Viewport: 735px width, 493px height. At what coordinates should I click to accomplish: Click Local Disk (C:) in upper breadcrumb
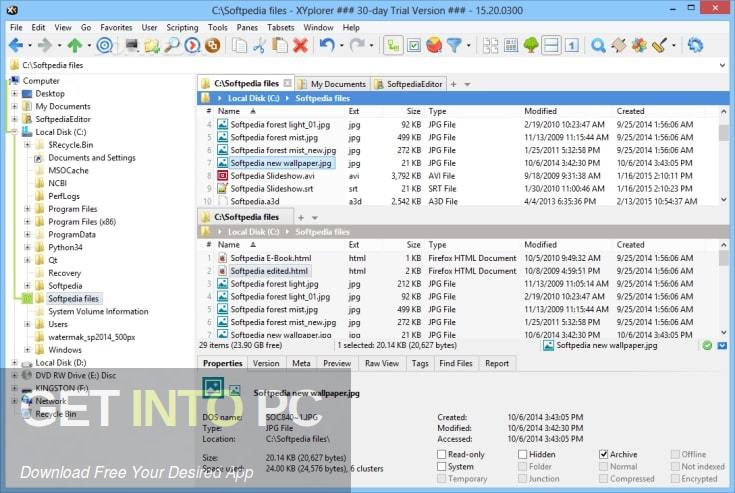[x=253, y=98]
